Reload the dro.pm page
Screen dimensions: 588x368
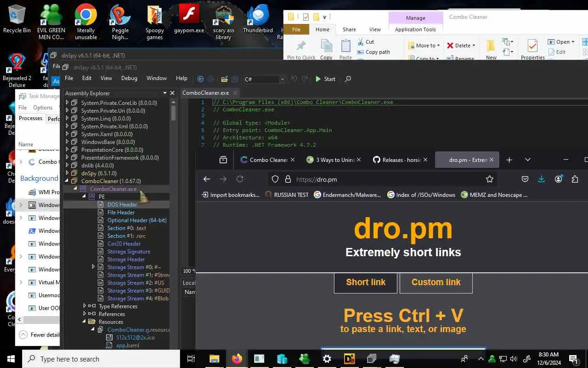[240, 179]
